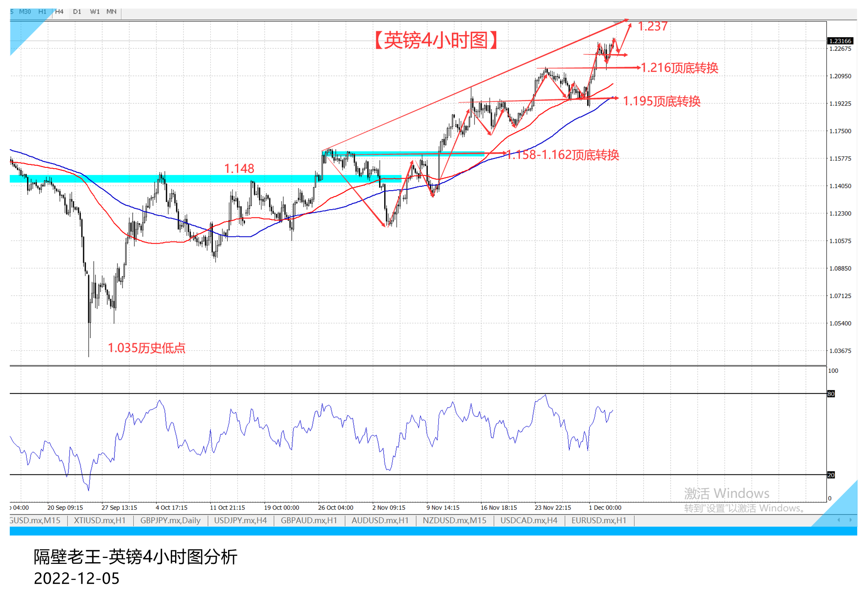Switch to USDJPY.mx,H4 chart tab
Viewport: 867px width, 616px height.
point(240,520)
